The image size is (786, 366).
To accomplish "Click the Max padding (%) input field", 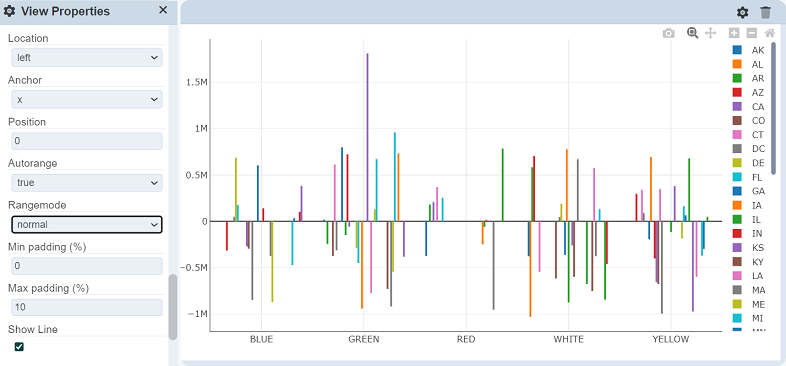I will [x=87, y=307].
